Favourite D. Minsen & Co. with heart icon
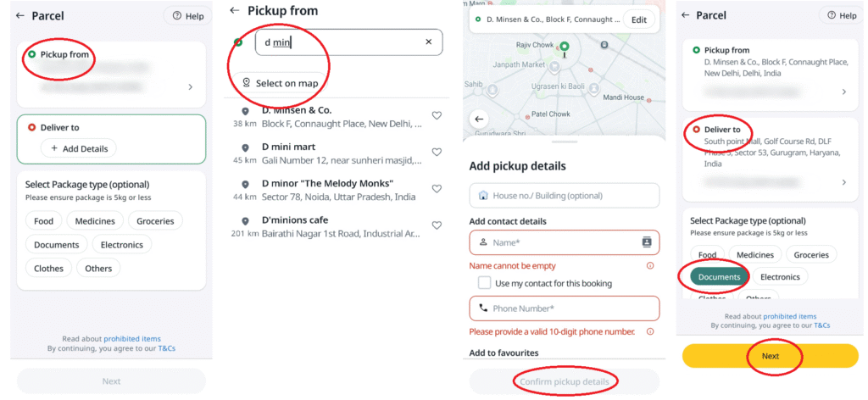This screenshot has width=868, height=400. click(437, 115)
